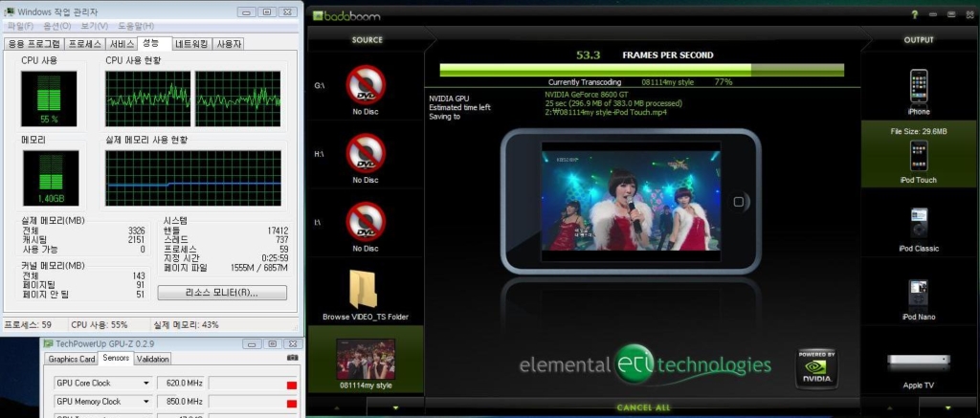Choose the I:\ No Disc DVD source
Screen dimensions: 980x418
pyautogui.click(x=366, y=221)
